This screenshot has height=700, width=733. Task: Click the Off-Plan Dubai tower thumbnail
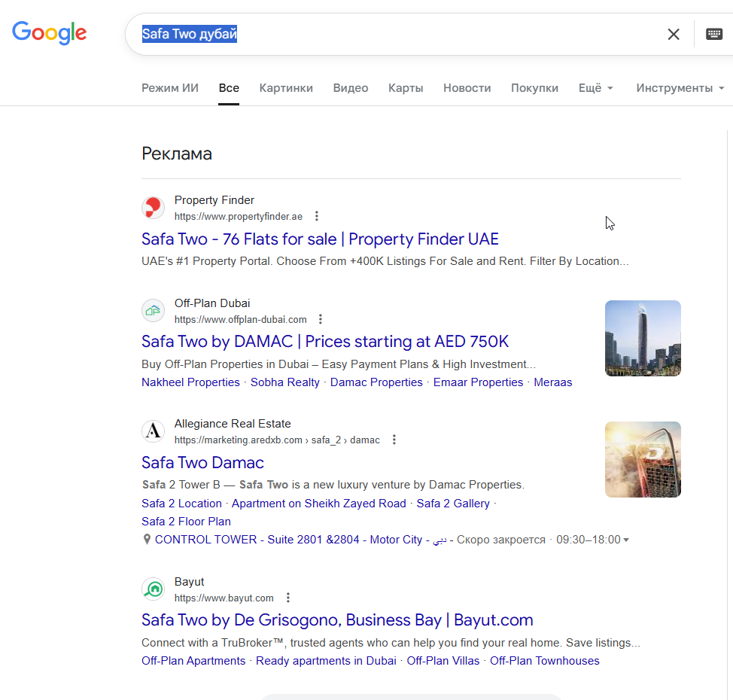click(643, 338)
